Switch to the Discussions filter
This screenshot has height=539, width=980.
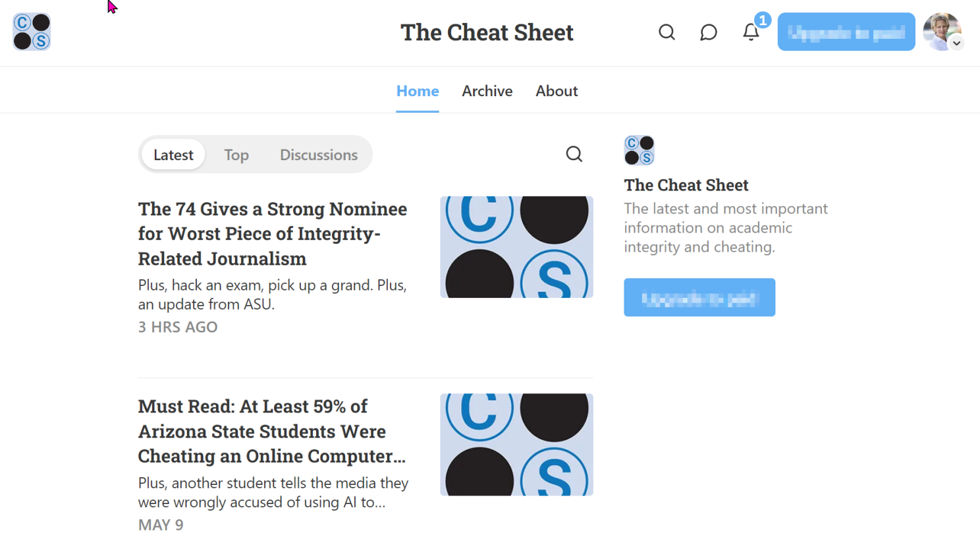pos(318,155)
